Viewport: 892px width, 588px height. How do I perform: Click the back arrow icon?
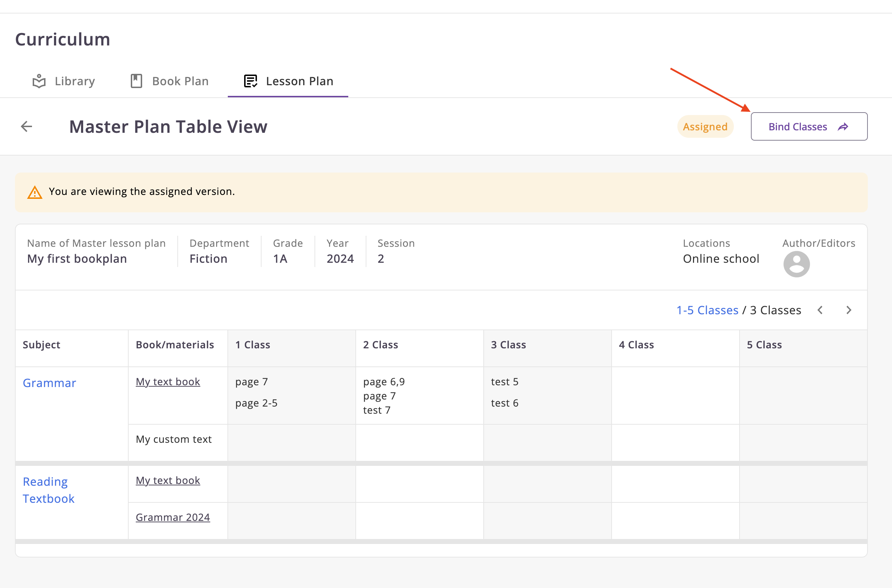[26, 126]
